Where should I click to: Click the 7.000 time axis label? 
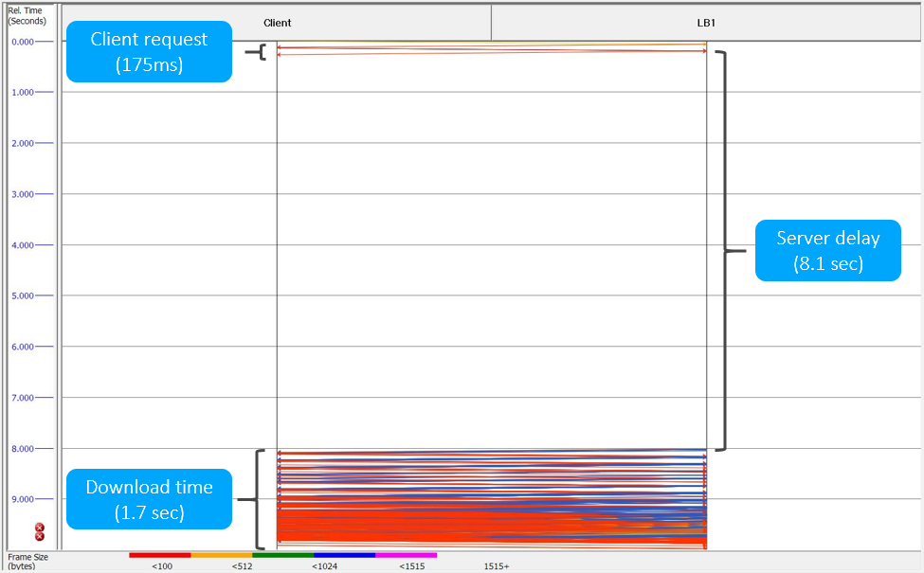23,398
